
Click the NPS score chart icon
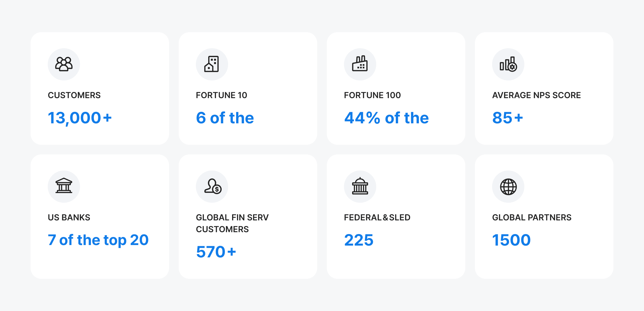click(508, 64)
